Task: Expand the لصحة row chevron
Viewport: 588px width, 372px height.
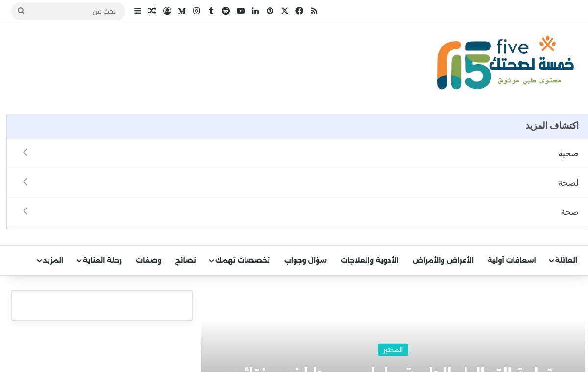Action: 25,182
